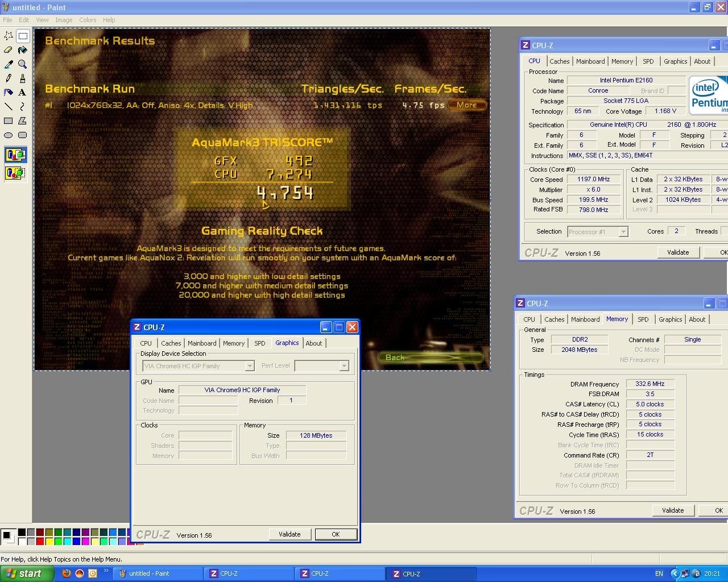Screen dimensions: 728x582
Task: Click Validate in CPU-Z memory timings window
Action: 673,510
